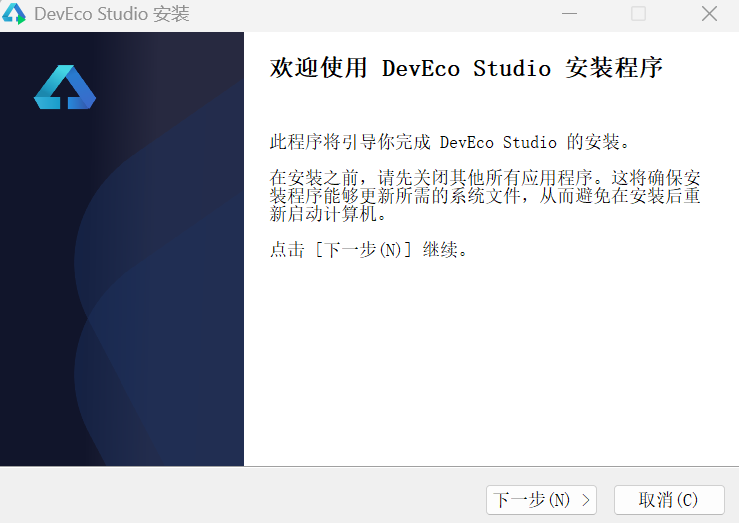Click the text 点击 [下一步(N)] 继续
739x523 pixels.
tap(369, 249)
